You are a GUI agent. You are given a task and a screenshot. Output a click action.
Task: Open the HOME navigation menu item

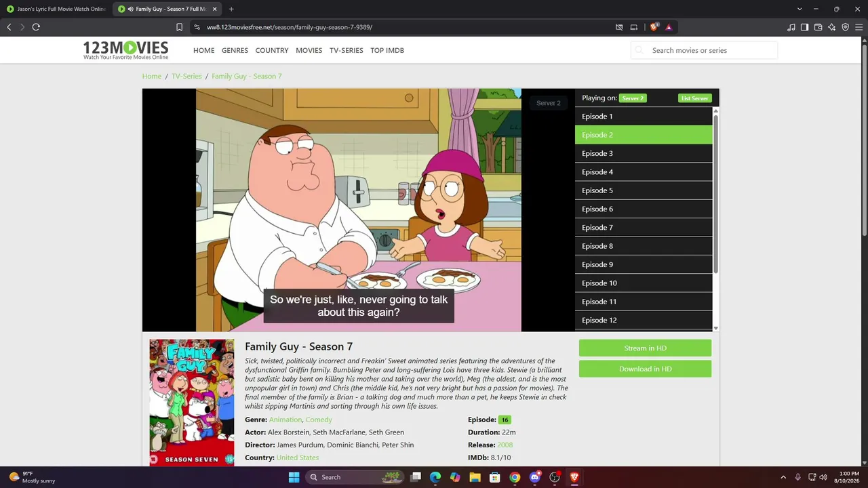[203, 50]
